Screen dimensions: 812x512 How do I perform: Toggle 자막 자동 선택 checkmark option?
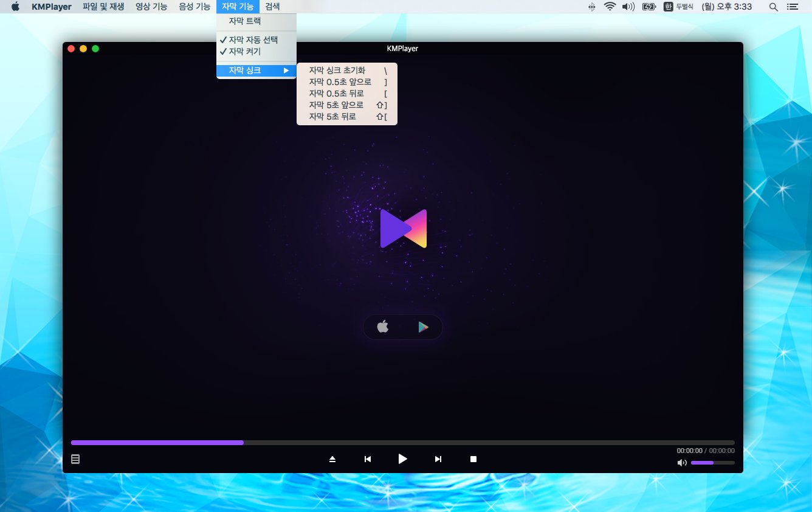[253, 40]
